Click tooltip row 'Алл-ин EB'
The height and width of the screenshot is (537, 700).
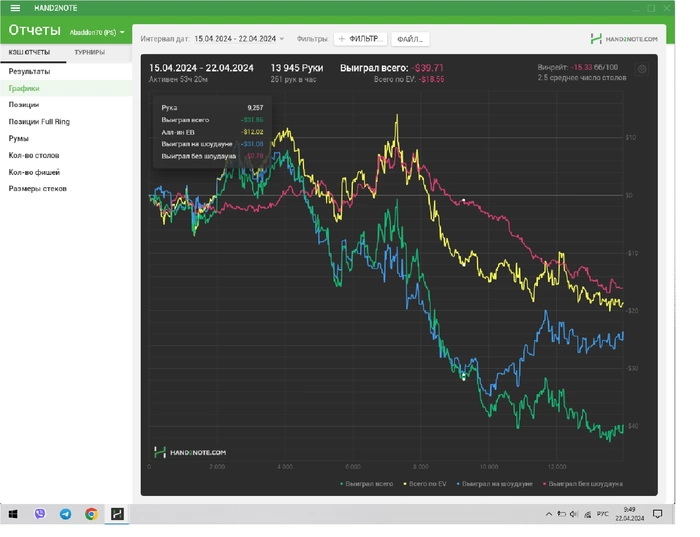(212, 132)
